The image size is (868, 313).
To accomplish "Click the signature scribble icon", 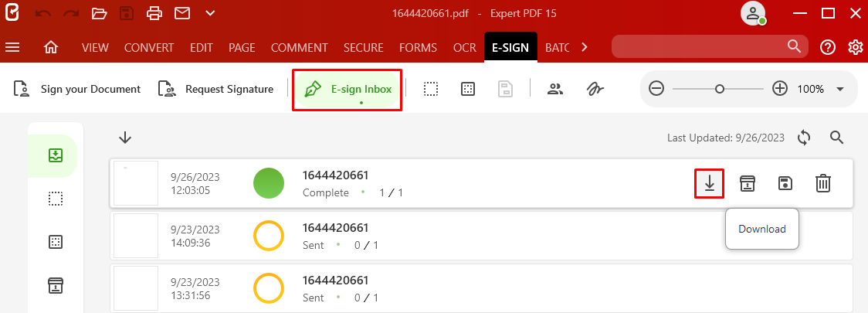I will [x=595, y=89].
